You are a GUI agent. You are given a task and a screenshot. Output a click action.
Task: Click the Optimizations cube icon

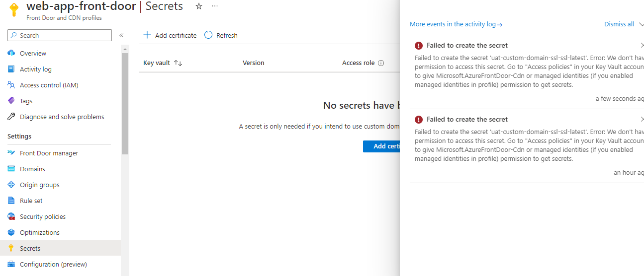click(11, 232)
